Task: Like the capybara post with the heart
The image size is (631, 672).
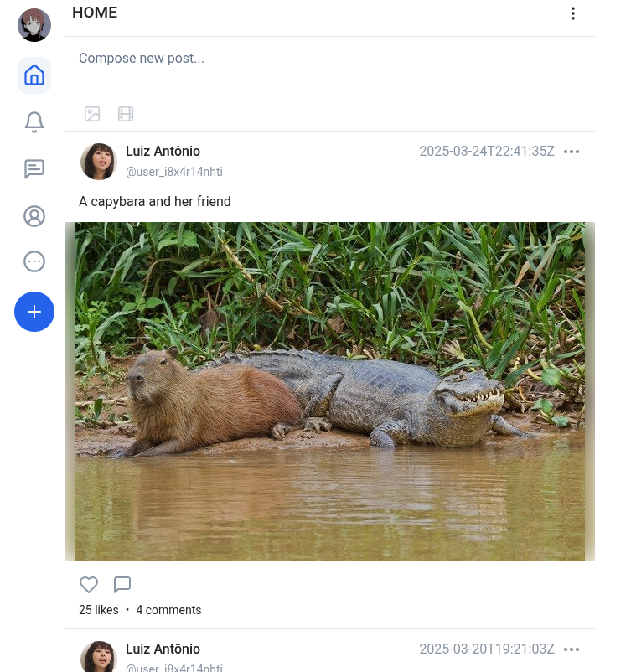Action: pos(89,585)
